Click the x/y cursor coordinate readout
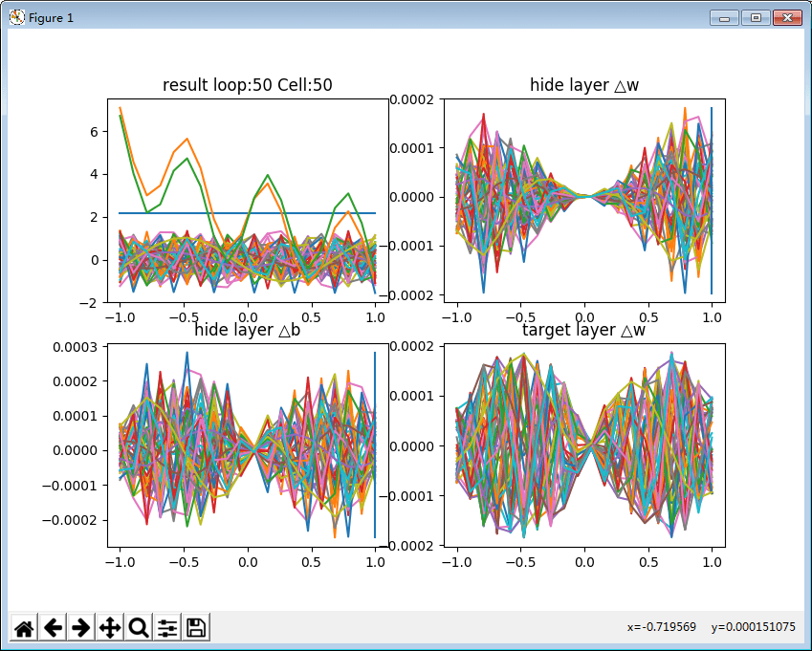Screen dimensions: 812x651 tap(711, 627)
